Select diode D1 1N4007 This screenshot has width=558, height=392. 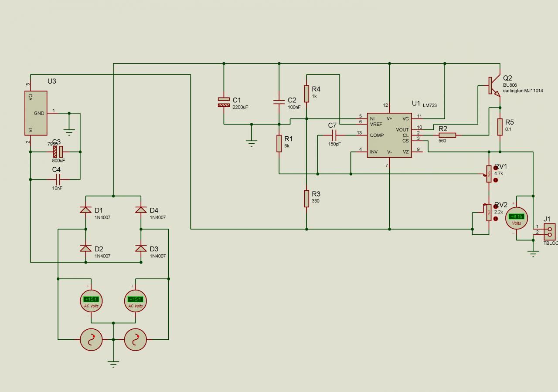[85, 210]
